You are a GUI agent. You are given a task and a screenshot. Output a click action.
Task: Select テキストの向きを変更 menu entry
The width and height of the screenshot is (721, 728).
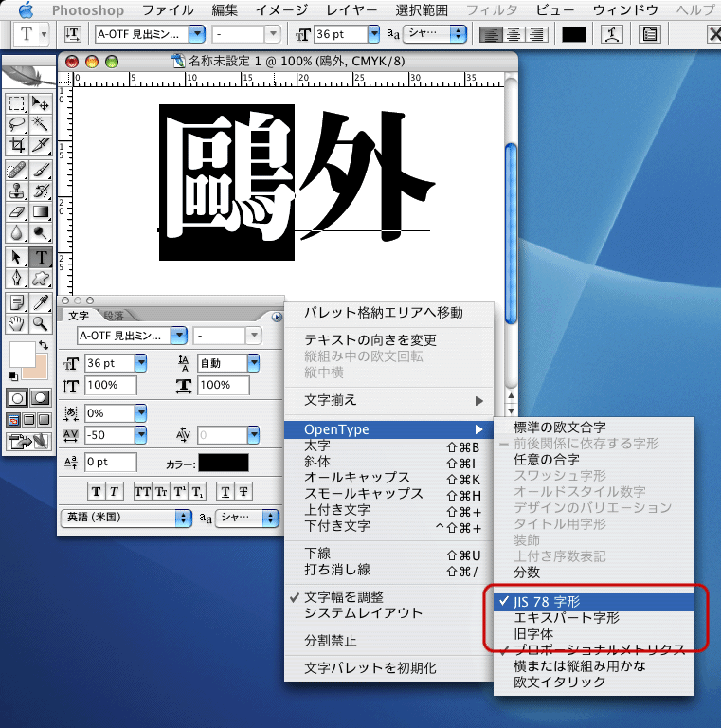(x=388, y=340)
